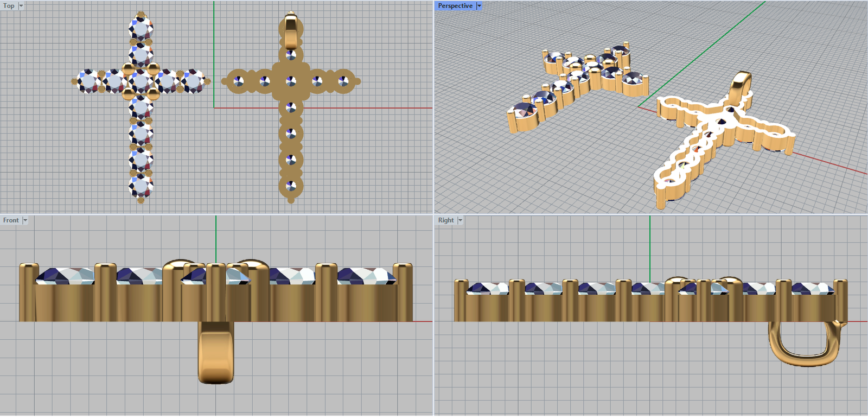
Task: Click the bail loop atop back-side cross in Top view
Action: pos(291,31)
